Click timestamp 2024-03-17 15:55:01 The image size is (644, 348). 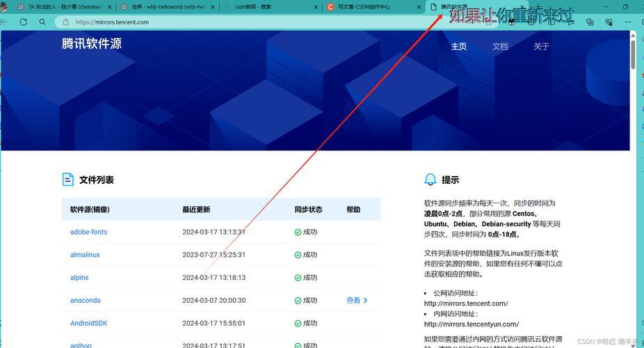point(214,324)
